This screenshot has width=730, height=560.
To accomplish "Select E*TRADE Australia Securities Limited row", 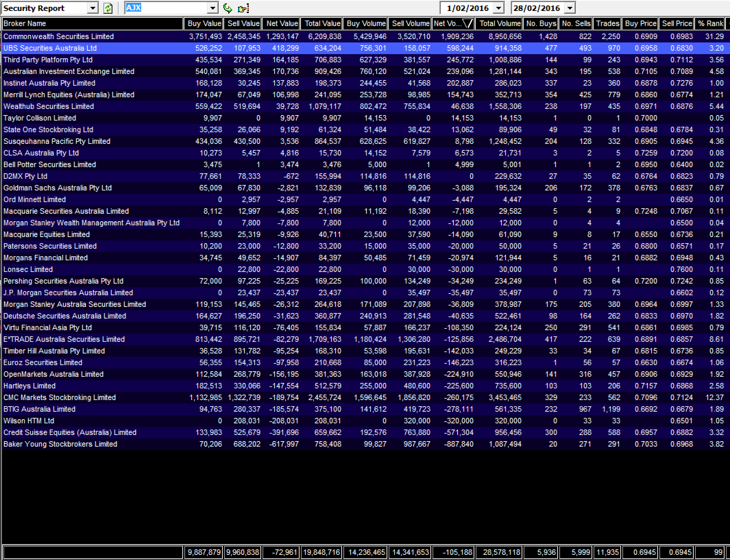I will (x=366, y=339).
